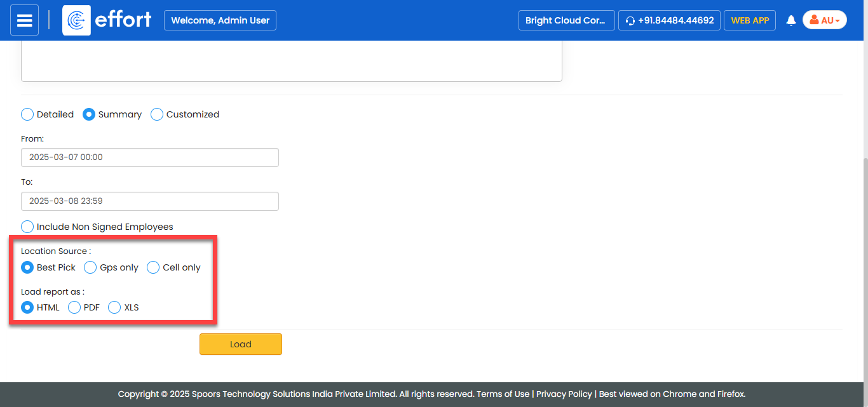This screenshot has height=407, width=868.
Task: Expand the AU user account dropdown
Action: point(824,20)
